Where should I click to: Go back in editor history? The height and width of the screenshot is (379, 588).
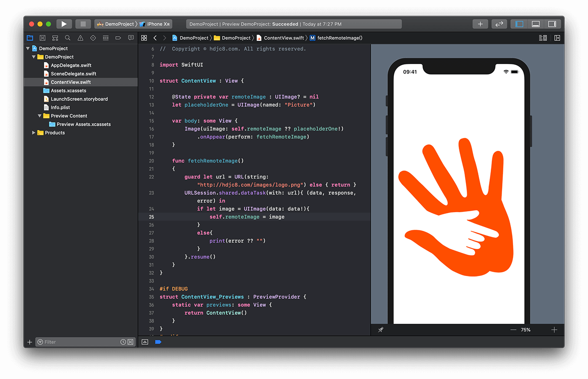point(155,38)
